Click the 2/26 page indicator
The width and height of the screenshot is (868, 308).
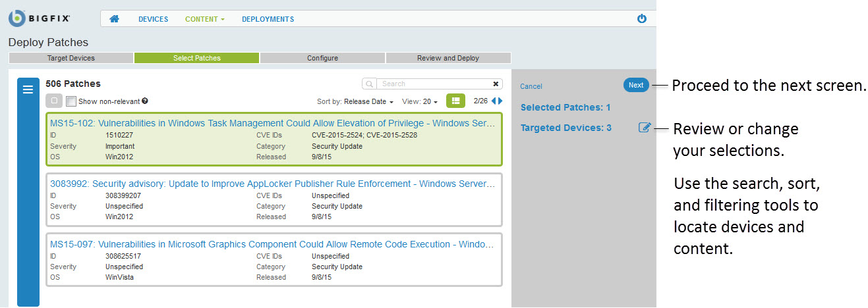(x=480, y=101)
